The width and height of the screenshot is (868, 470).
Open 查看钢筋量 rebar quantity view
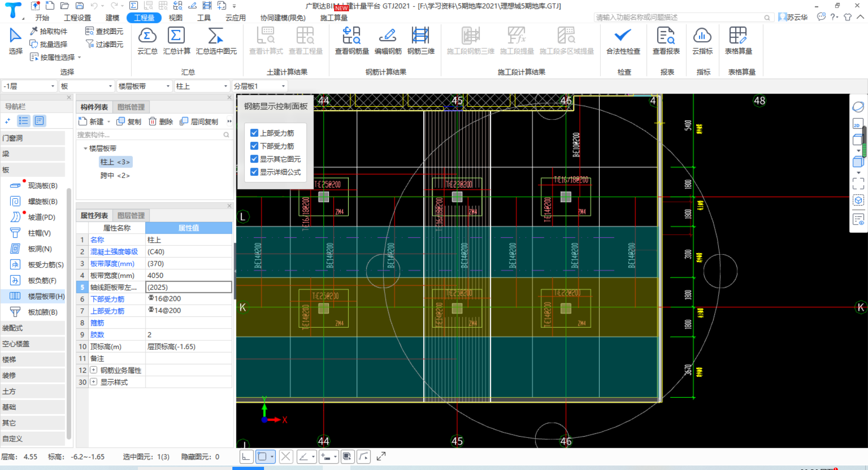pos(352,40)
